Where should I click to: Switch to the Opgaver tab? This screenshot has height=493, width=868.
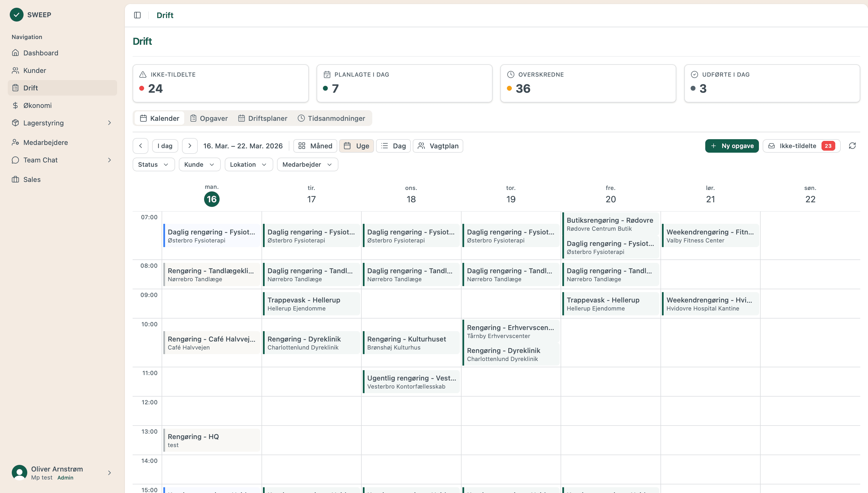(x=209, y=118)
